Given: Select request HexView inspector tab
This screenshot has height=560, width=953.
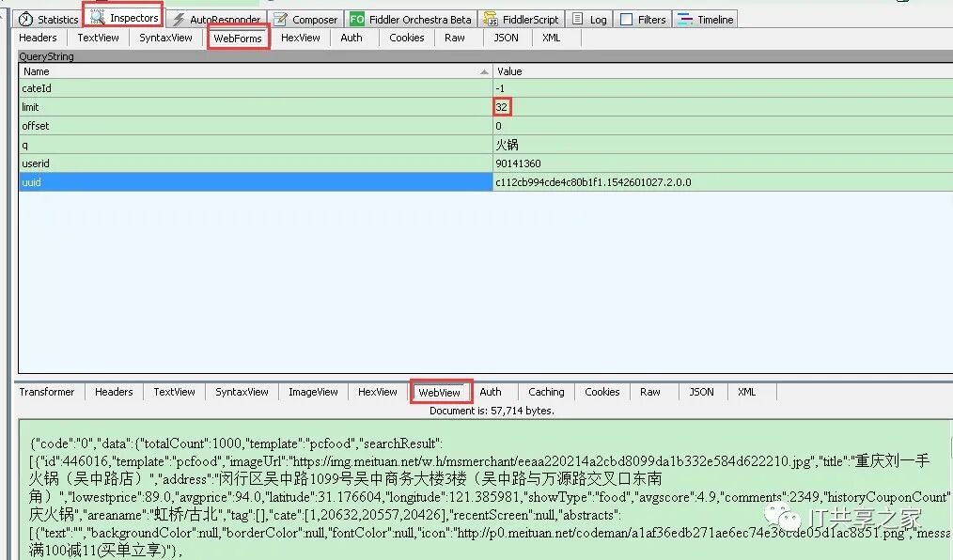Looking at the screenshot, I should (300, 38).
